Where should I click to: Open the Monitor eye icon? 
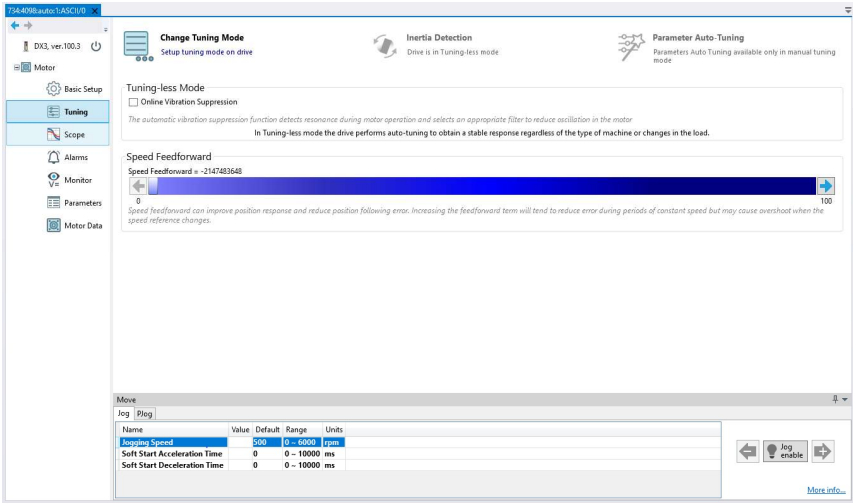pyautogui.click(x=53, y=180)
